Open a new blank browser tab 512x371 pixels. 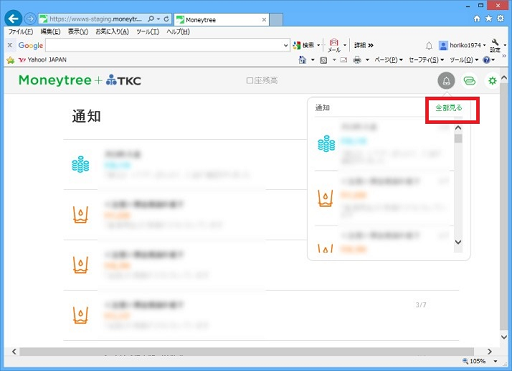click(276, 20)
